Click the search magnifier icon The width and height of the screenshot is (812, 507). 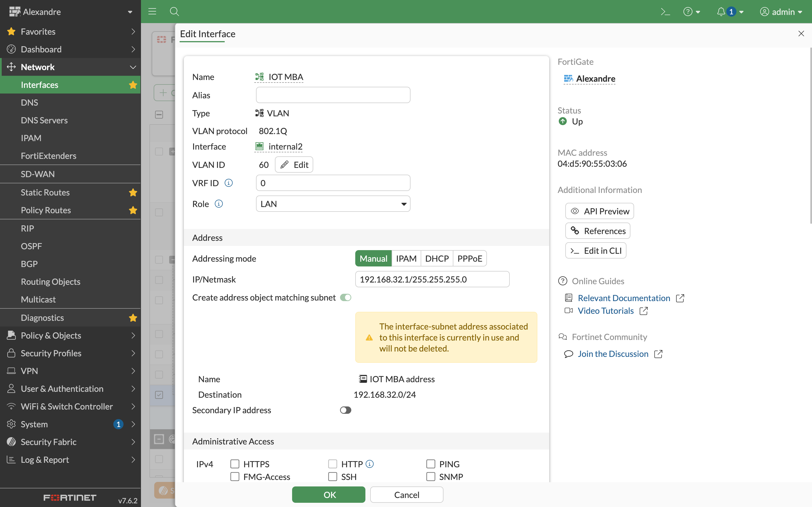pos(174,12)
